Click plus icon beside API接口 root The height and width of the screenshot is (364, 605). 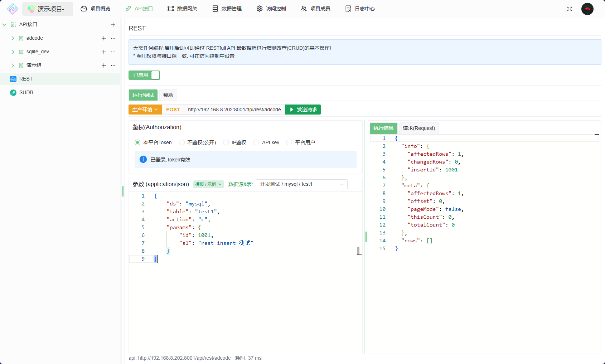[x=113, y=25]
